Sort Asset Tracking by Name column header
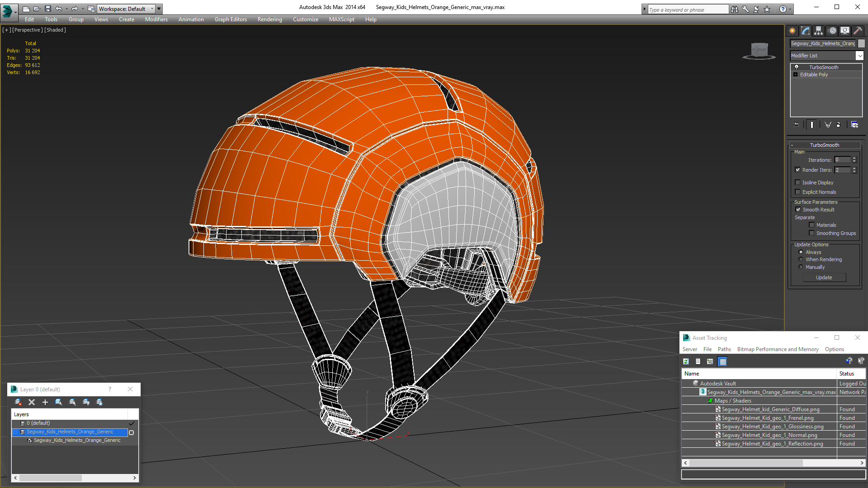 point(759,374)
